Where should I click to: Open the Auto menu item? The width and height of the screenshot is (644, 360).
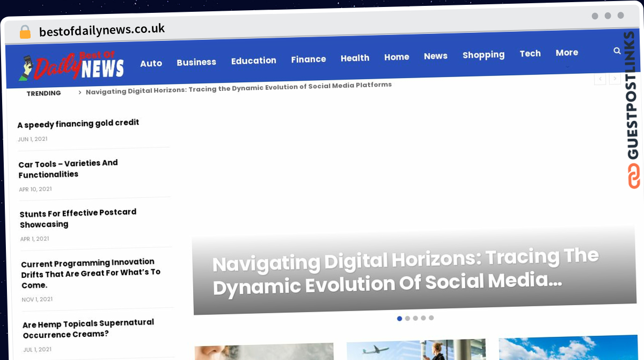pos(151,63)
